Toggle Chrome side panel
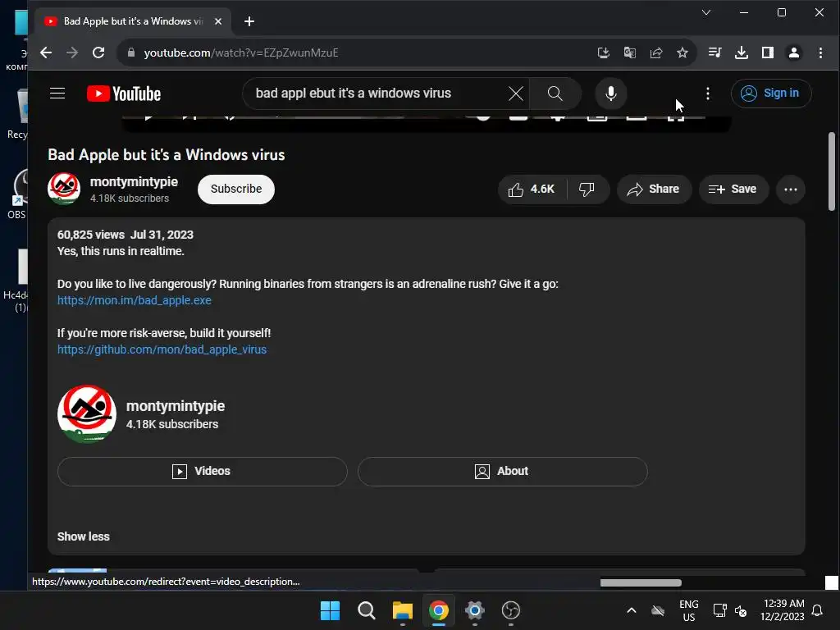The width and height of the screenshot is (840, 630). (x=768, y=52)
